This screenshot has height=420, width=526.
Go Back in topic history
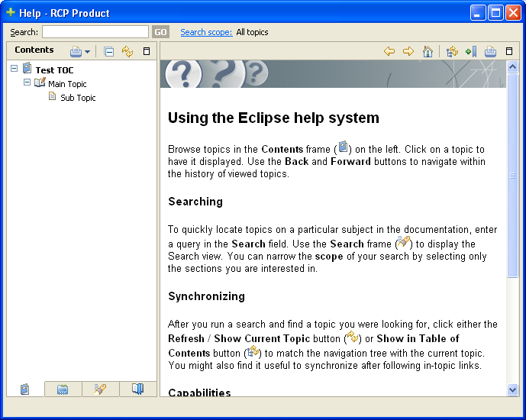pos(389,51)
